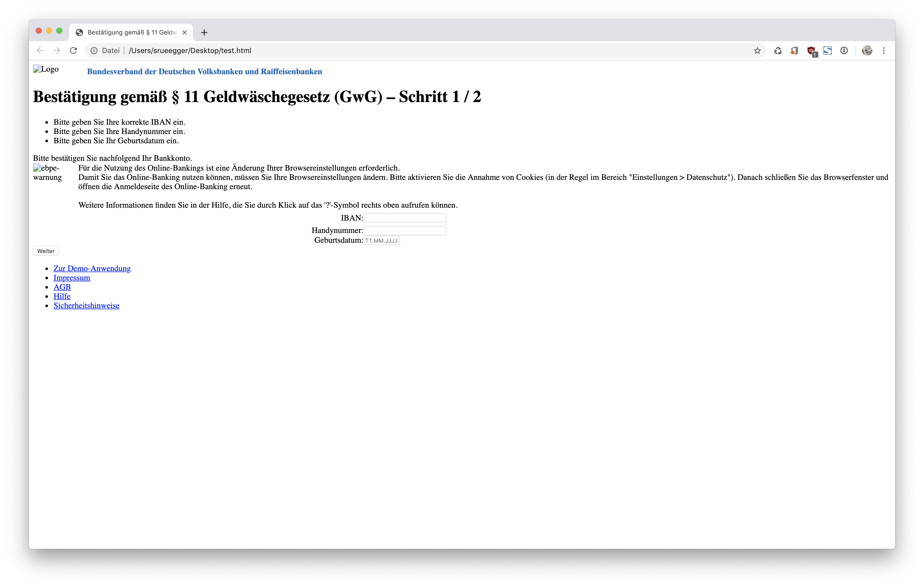Close the Bestätigung gemäß § 11 tab

coord(185,32)
